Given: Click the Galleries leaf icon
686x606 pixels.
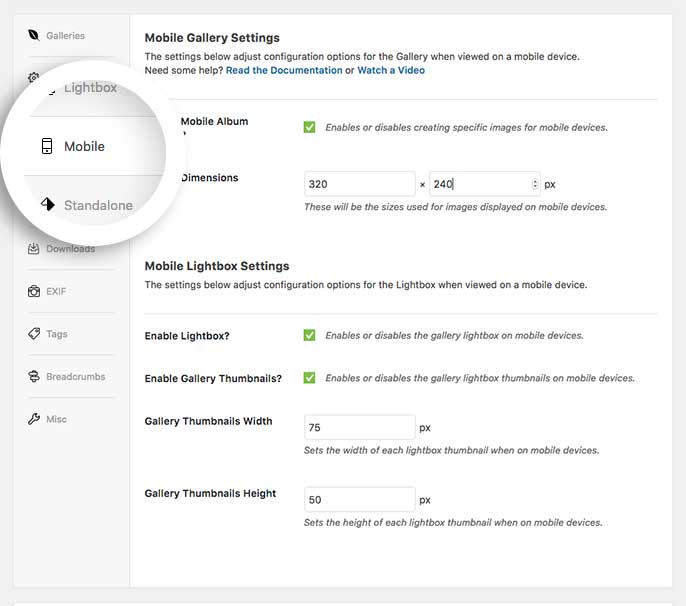Looking at the screenshot, I should tap(34, 35).
